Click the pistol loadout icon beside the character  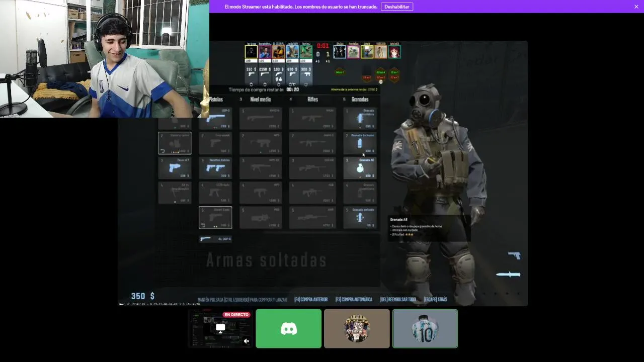click(514, 255)
